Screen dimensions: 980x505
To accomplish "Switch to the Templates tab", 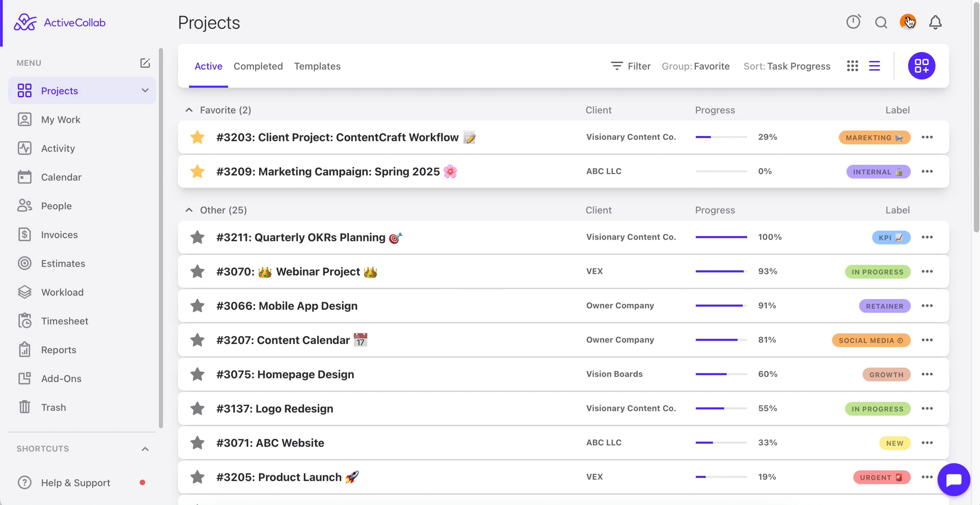I will [317, 66].
